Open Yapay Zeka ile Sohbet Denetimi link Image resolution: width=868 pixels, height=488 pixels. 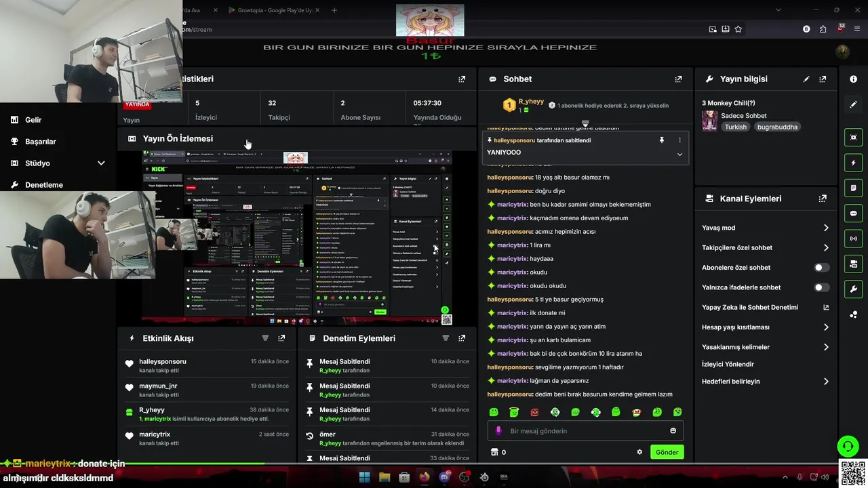(766, 307)
